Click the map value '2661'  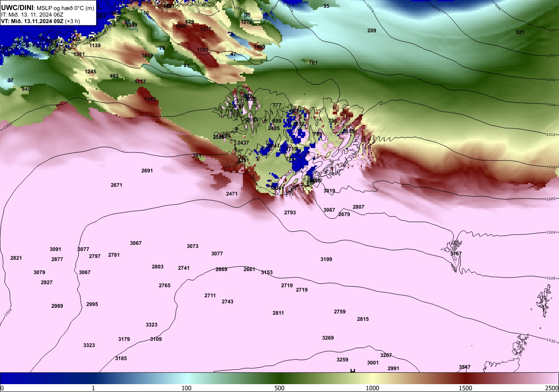(249, 269)
